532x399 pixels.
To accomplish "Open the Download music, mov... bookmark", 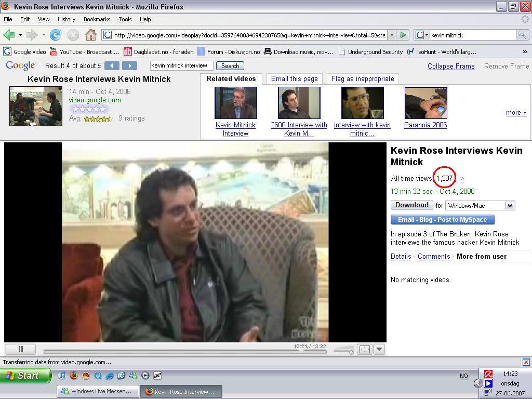I will coord(299,52).
